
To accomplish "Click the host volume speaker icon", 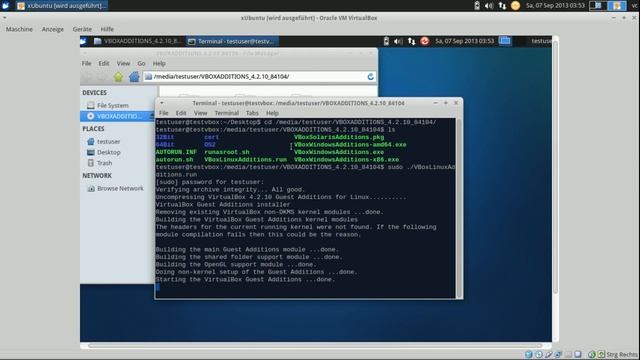I will click(489, 6).
